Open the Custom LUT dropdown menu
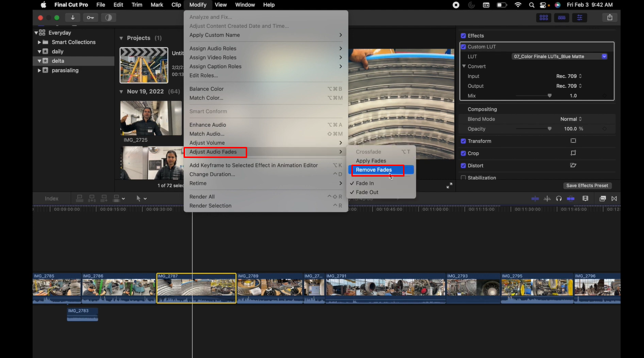The width and height of the screenshot is (644, 358). pyautogui.click(x=603, y=56)
